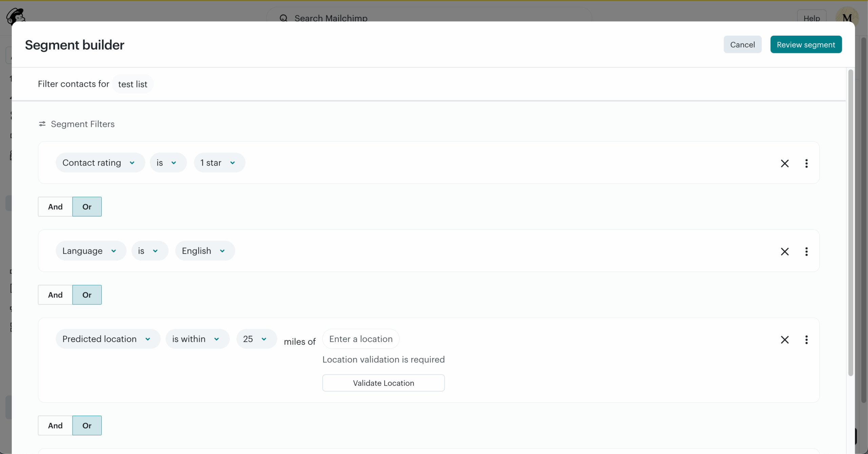Click the 'miles of' label

(300, 342)
